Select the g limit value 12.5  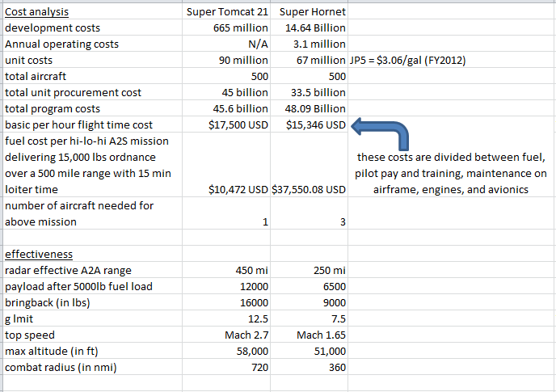click(x=226, y=318)
